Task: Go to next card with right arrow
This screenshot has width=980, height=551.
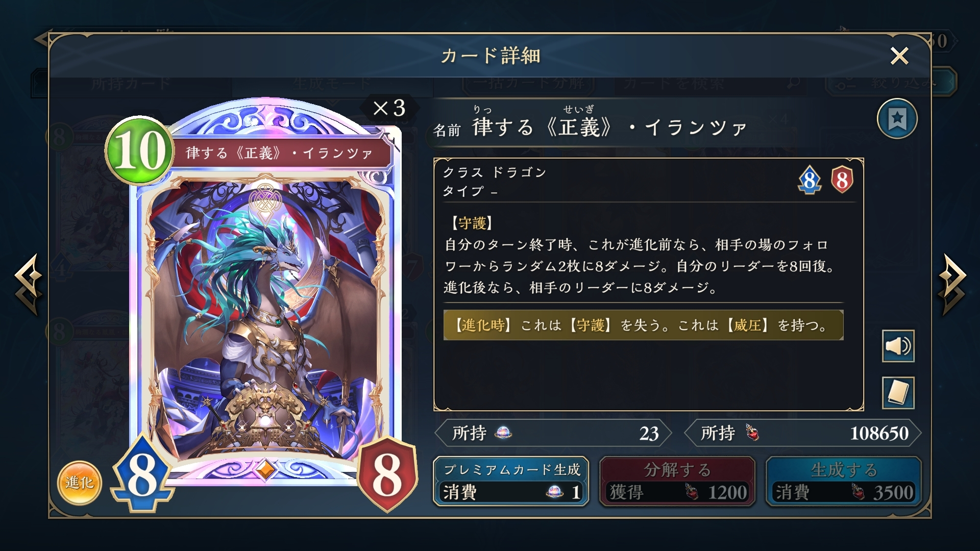Action: tap(951, 284)
